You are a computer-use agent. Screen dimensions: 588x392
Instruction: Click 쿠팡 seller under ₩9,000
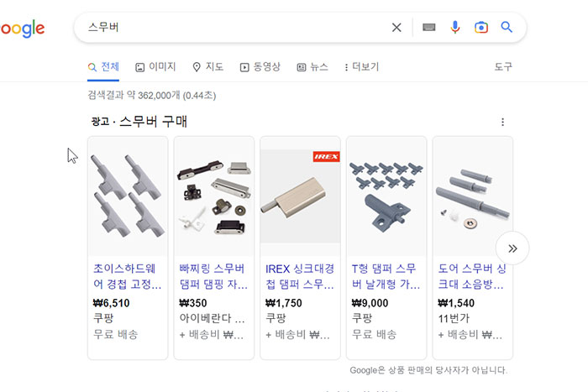pos(362,318)
